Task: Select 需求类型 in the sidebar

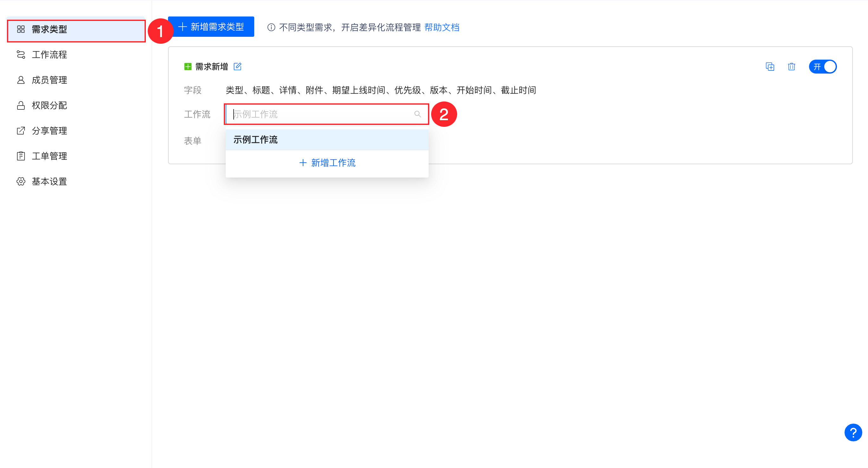Action: [x=49, y=29]
